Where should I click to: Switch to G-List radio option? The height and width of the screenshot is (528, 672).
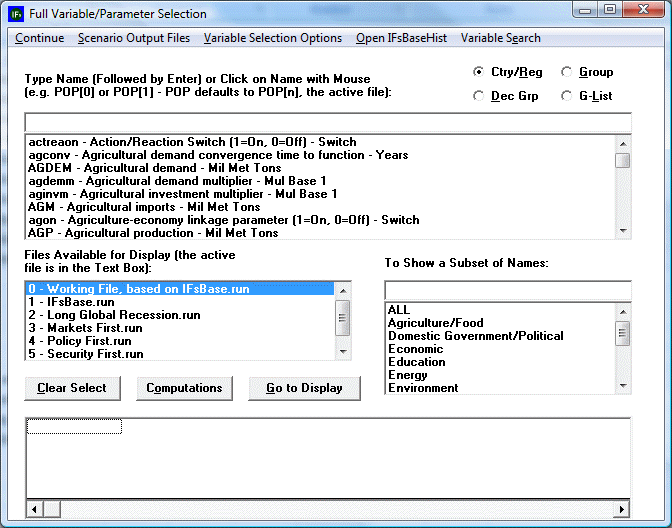567,96
